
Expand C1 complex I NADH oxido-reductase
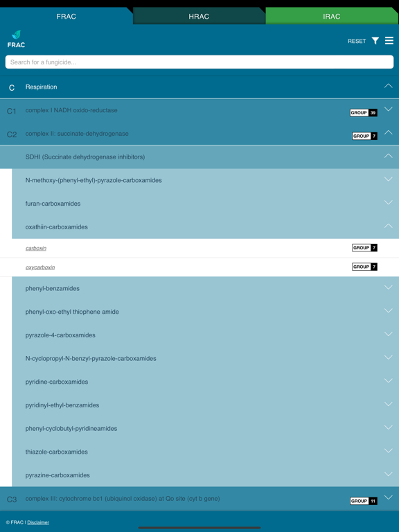coord(388,109)
